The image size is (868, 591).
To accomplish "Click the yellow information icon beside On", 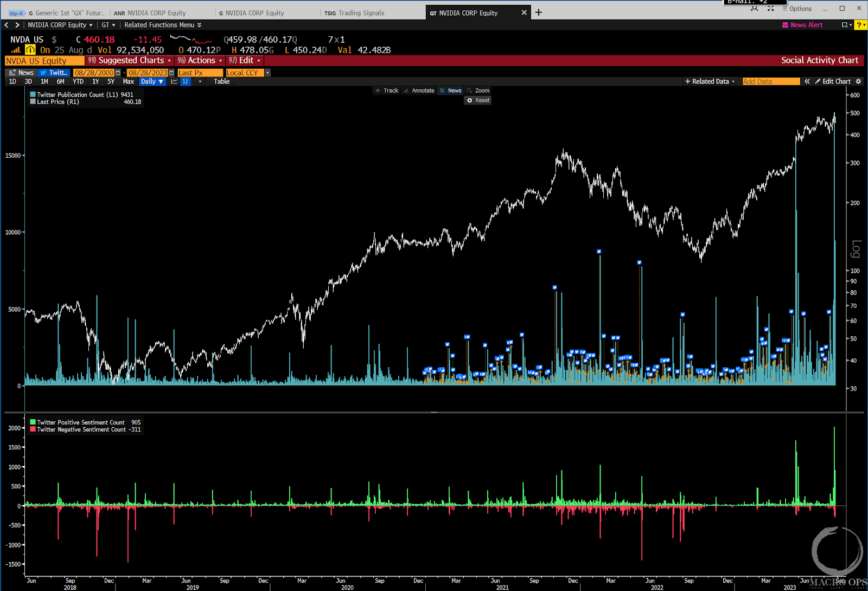I will click(30, 50).
